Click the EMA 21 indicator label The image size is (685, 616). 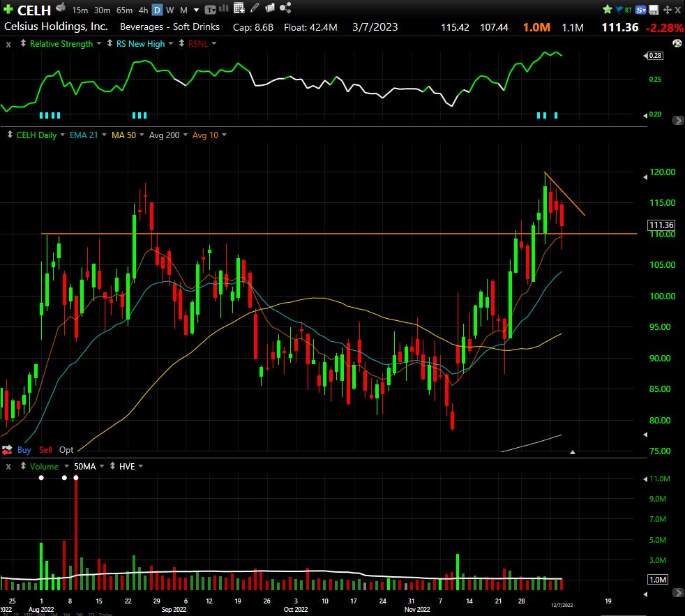[x=84, y=135]
